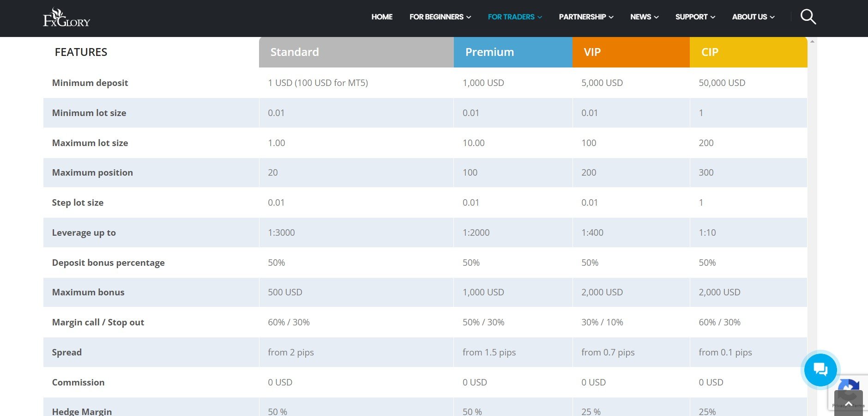Screen dimensions: 868x416
Task: Click the "Maximum lot size" row label
Action: point(90,143)
